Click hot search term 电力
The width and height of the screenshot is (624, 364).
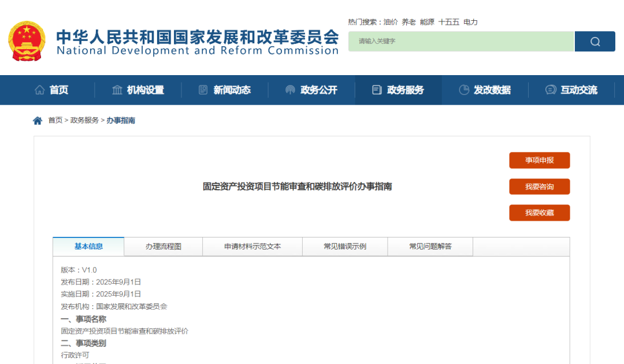pyautogui.click(x=470, y=23)
